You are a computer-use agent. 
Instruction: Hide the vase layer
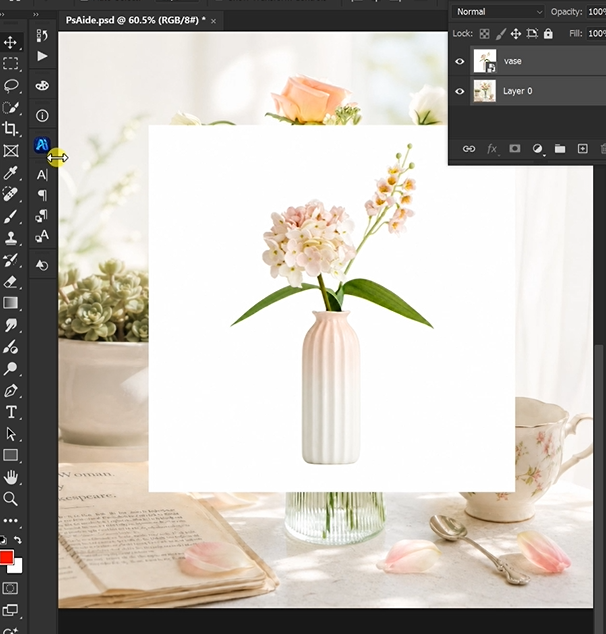pyautogui.click(x=460, y=61)
